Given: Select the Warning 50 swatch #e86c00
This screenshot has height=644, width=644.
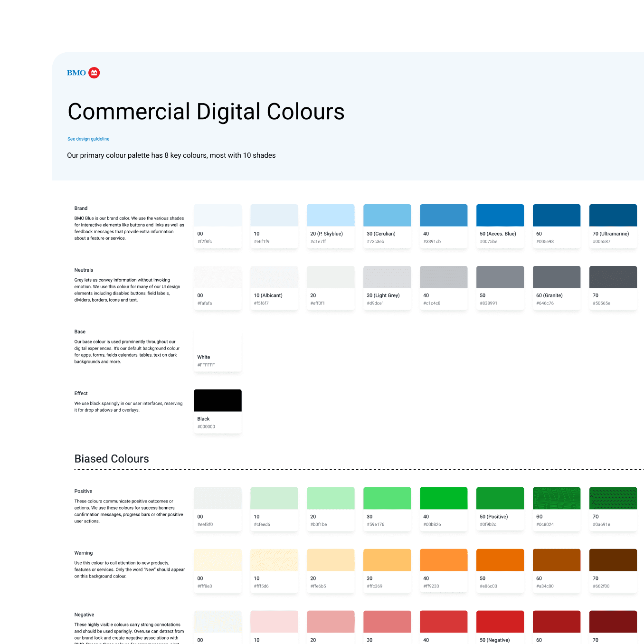Looking at the screenshot, I should click(500, 559).
